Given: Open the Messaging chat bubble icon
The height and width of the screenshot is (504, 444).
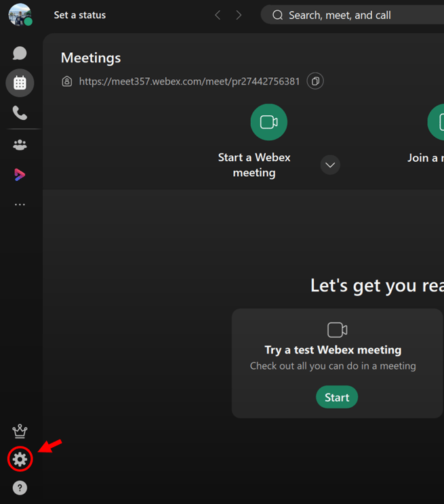Looking at the screenshot, I should (20, 53).
